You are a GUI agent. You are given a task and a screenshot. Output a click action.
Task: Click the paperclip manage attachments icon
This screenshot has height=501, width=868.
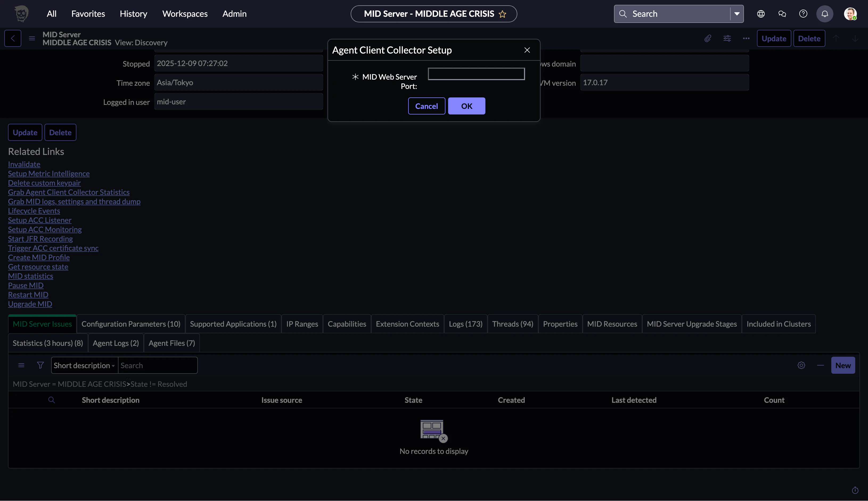point(708,38)
